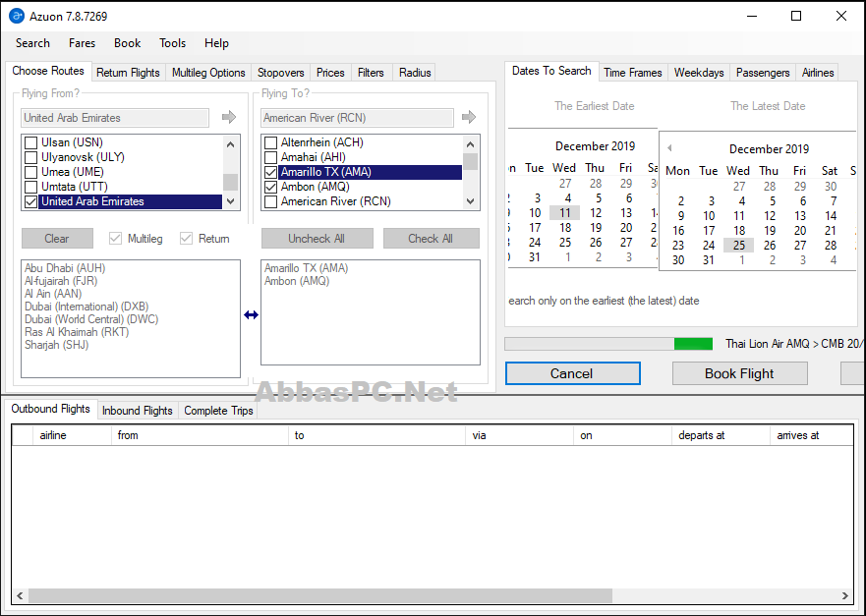866x616 pixels.
Task: Uncheck the Amarillo TX (AMA) checkbox
Action: click(x=270, y=172)
